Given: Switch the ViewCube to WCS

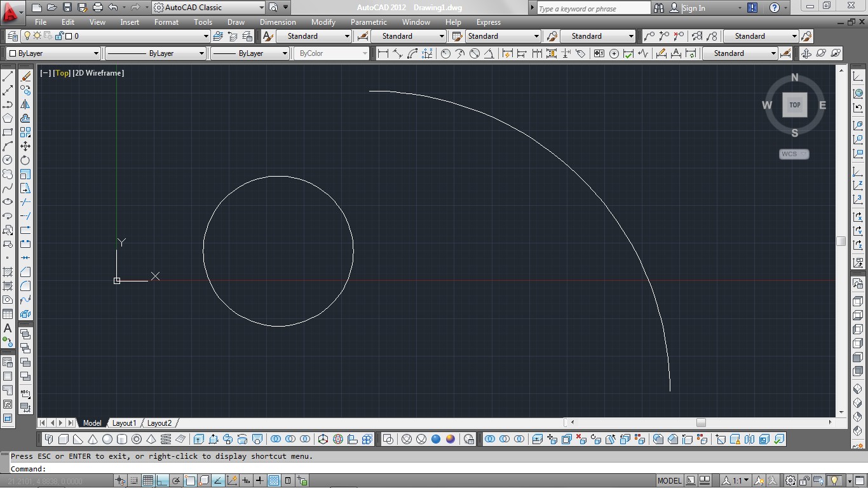Looking at the screenshot, I should point(793,154).
